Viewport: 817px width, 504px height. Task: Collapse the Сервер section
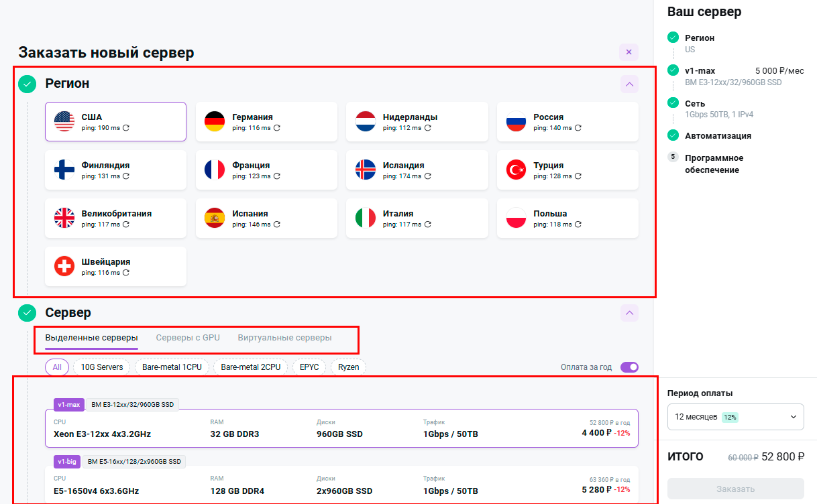(629, 313)
